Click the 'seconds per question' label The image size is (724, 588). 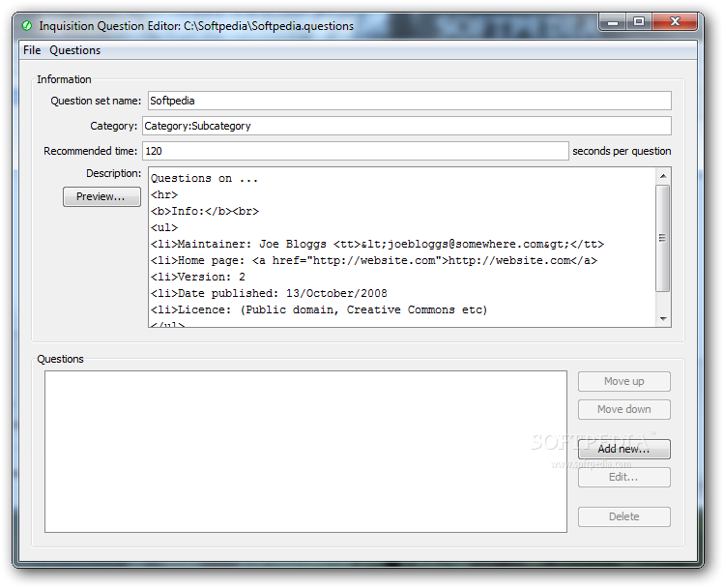pos(622,151)
